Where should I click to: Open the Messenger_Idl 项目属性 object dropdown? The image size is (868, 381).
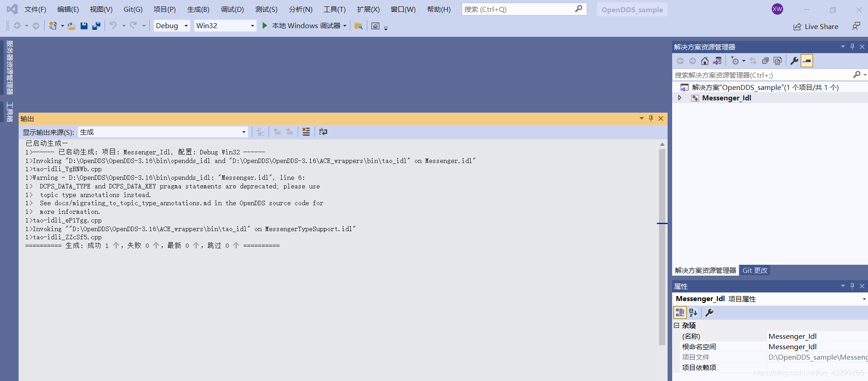864,299
